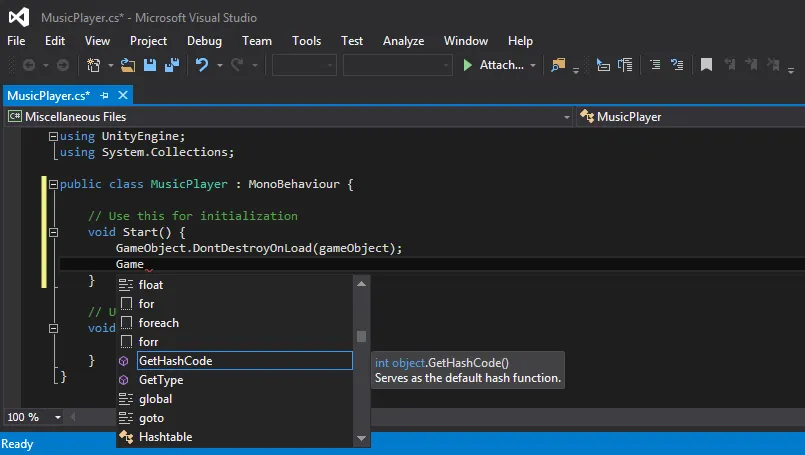Select the GetType method icon

[124, 380]
